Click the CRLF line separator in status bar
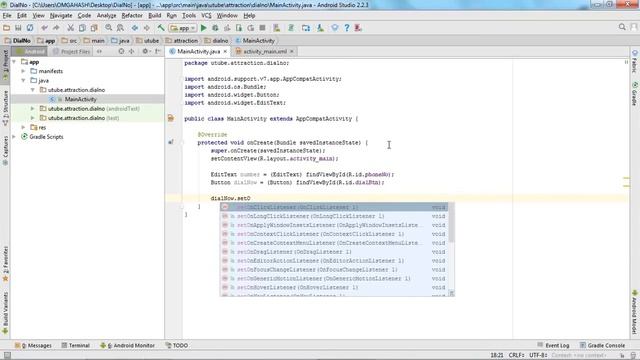 [x=516, y=356]
